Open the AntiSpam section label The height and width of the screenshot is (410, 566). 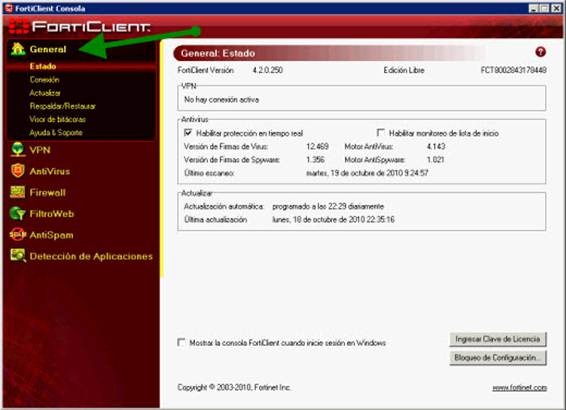[52, 235]
